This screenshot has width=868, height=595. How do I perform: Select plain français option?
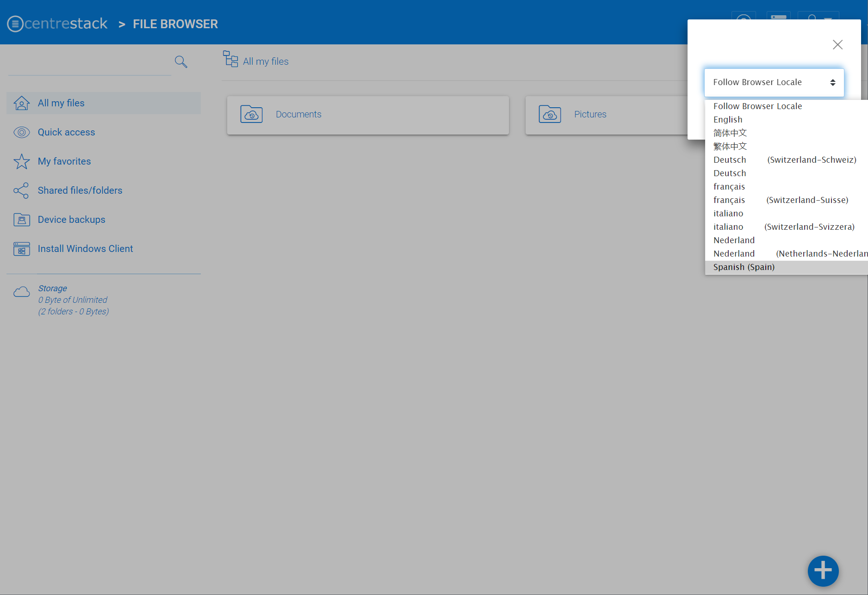(x=787, y=187)
